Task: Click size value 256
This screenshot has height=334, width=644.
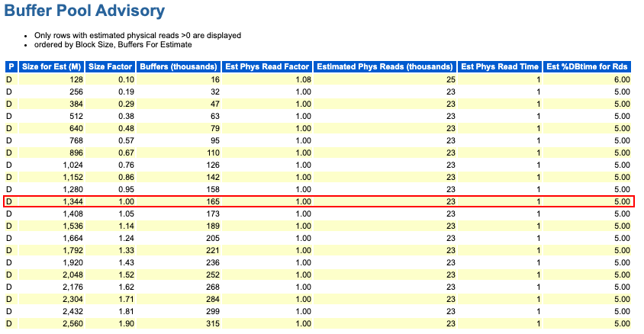Action: pos(76,92)
